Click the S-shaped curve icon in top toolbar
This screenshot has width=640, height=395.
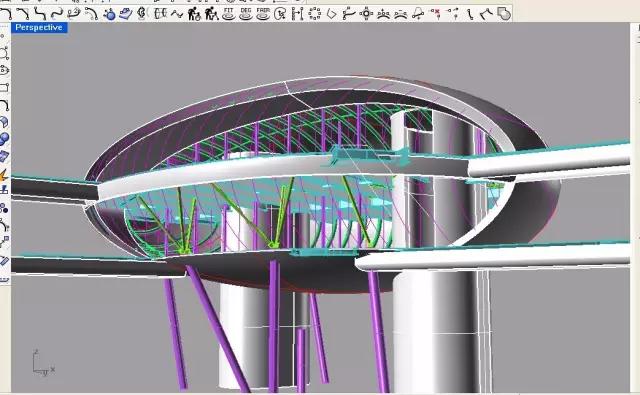pos(40,14)
